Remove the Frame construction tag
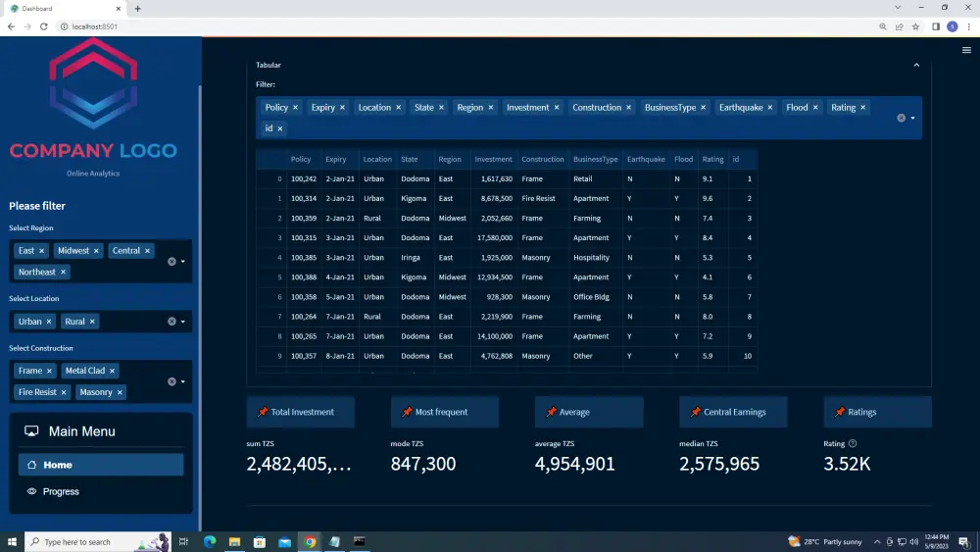 click(x=49, y=371)
